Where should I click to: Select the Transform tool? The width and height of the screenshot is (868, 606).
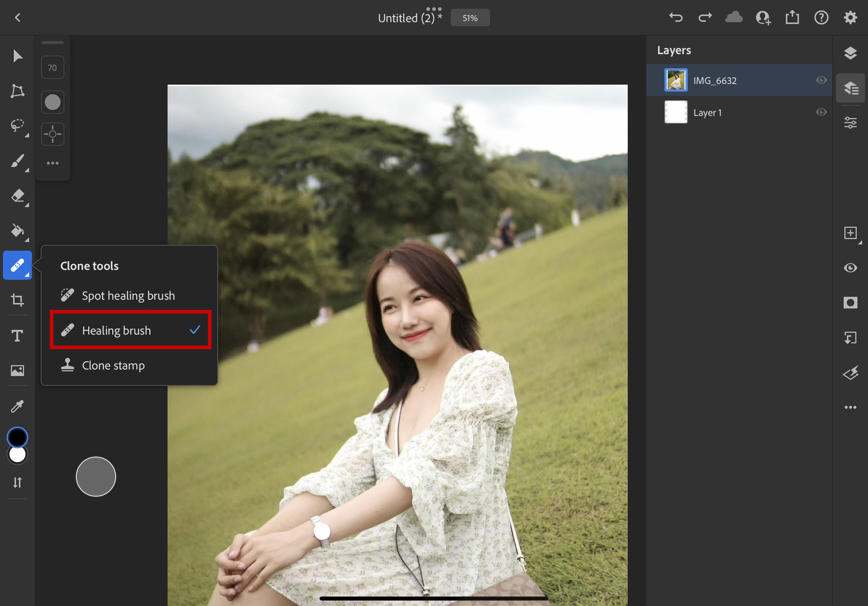(x=17, y=91)
